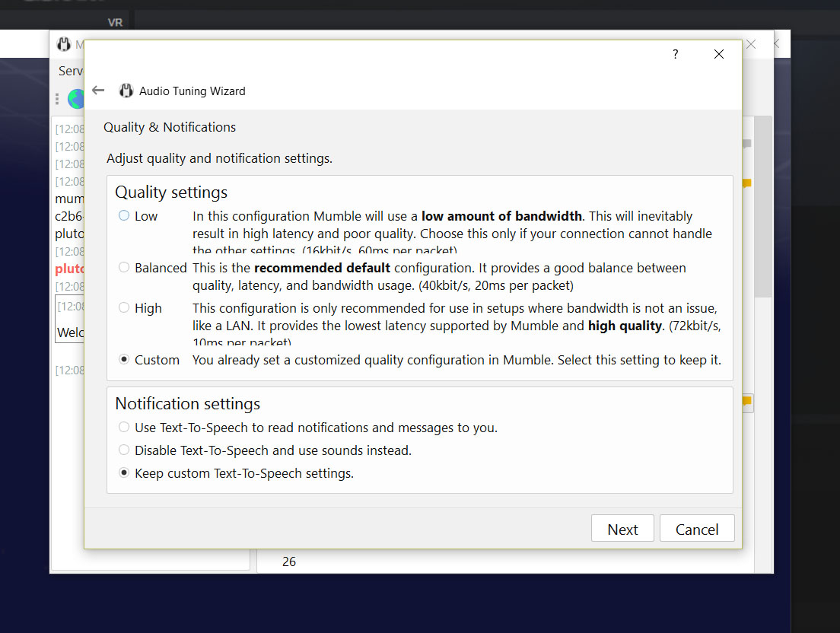Click the Cancel button

696,529
